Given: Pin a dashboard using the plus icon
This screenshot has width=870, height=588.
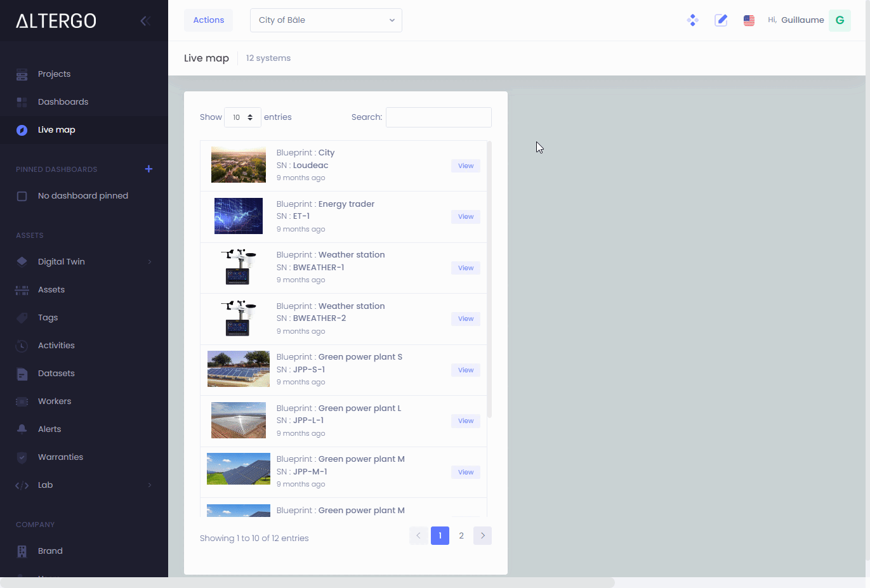Looking at the screenshot, I should pos(148,169).
